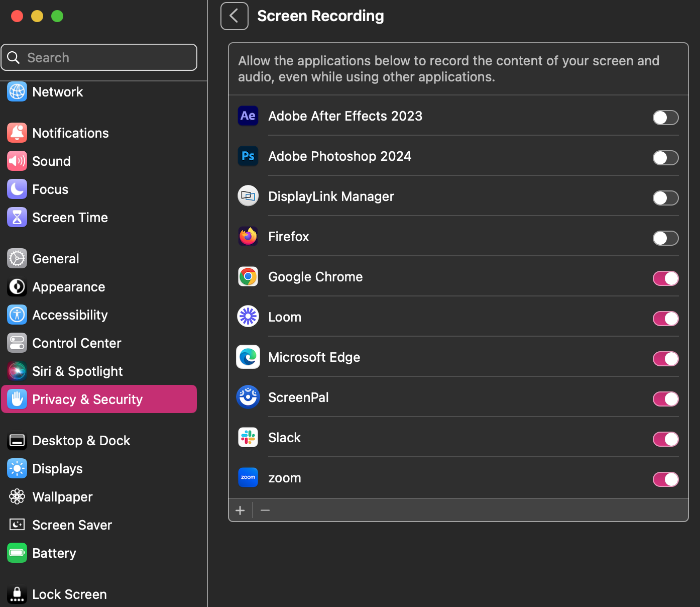Click the Slack app icon
This screenshot has height=607, width=700.
(248, 437)
